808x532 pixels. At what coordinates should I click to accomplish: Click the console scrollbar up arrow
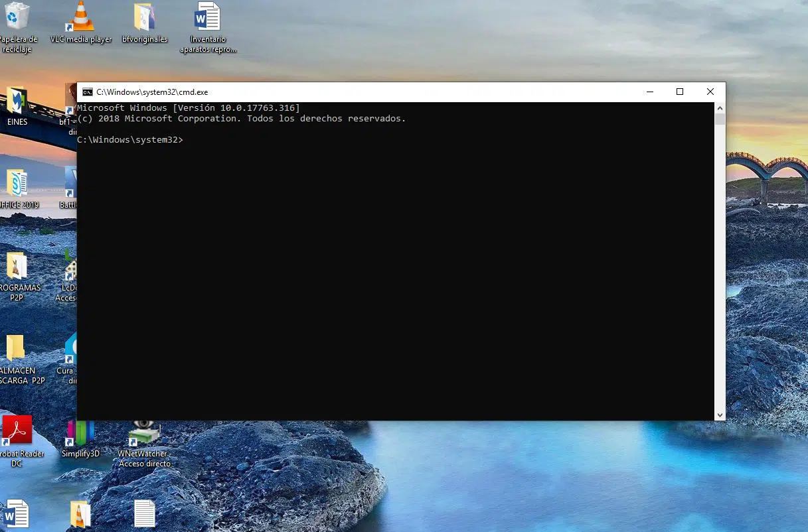(720, 107)
